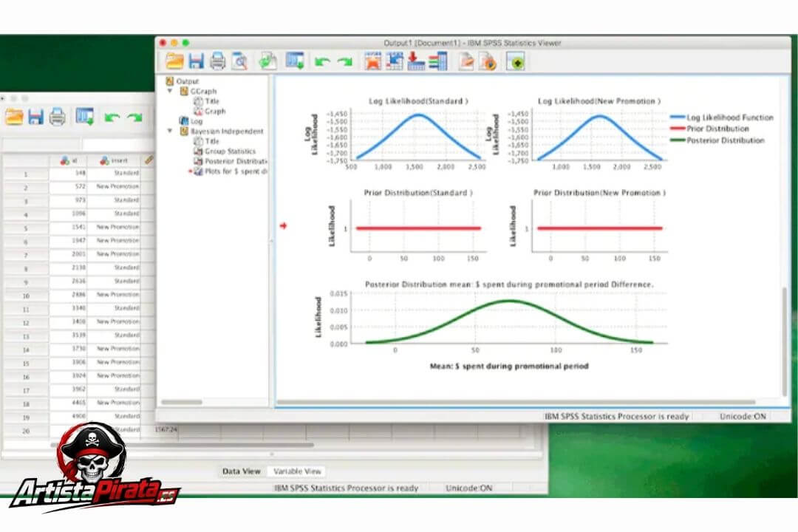Select Title item under GGraph

pos(212,100)
